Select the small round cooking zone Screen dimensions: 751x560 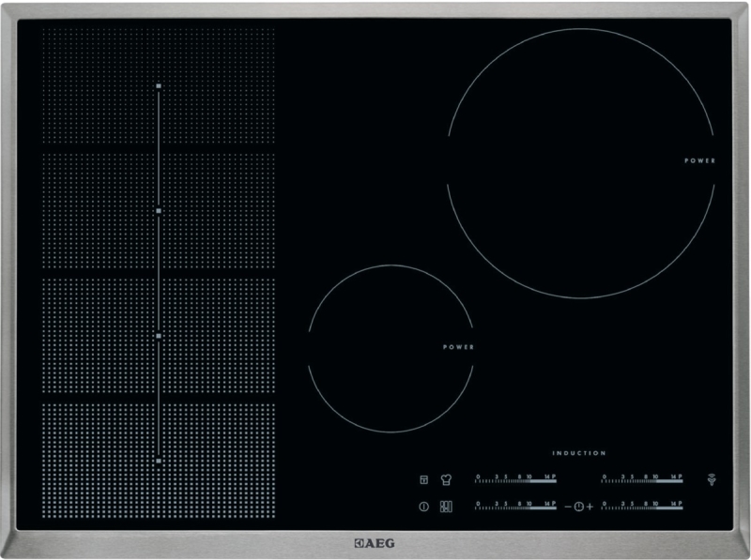pyautogui.click(x=391, y=348)
